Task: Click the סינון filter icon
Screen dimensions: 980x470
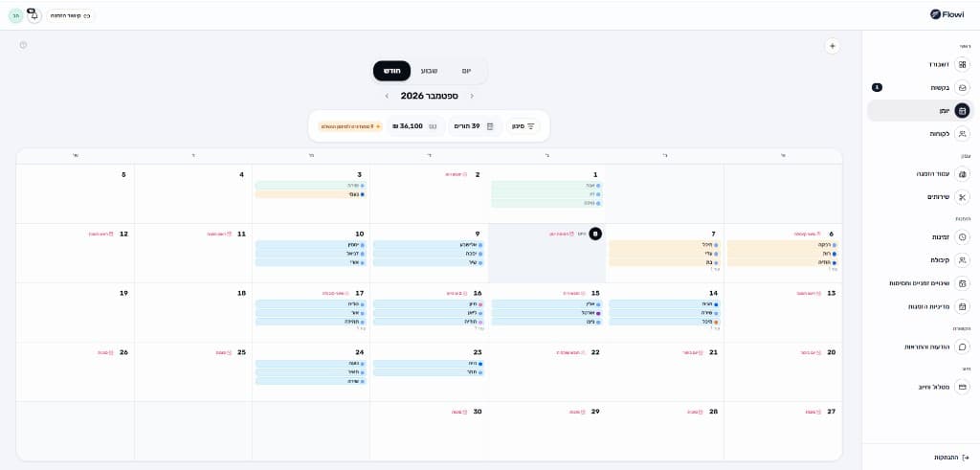Action: click(530, 126)
